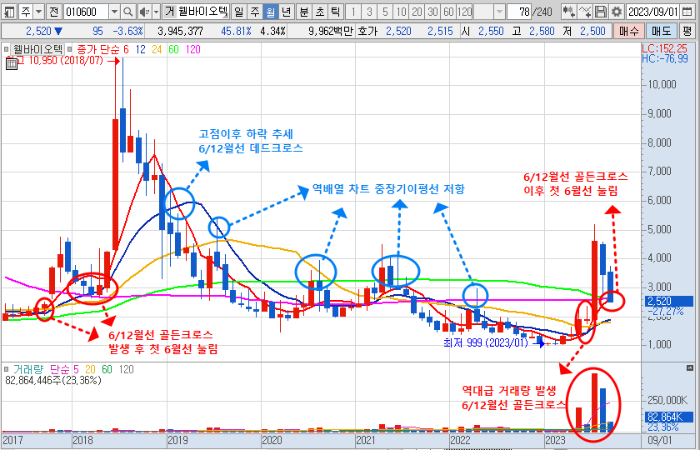Click the square marker beside 거래량 label
The width and height of the screenshot is (700, 450).
[x=6, y=369]
